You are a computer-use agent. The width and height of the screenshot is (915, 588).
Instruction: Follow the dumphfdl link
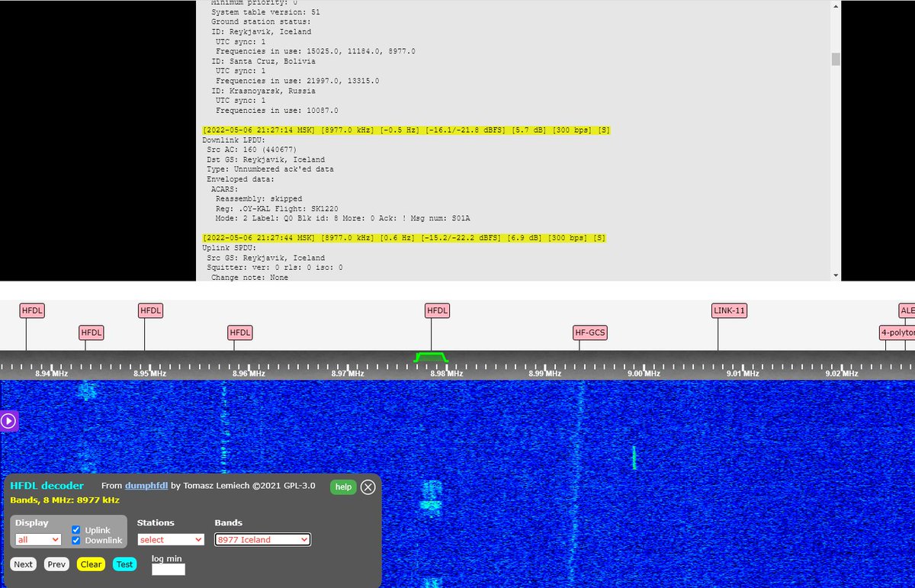(146, 486)
